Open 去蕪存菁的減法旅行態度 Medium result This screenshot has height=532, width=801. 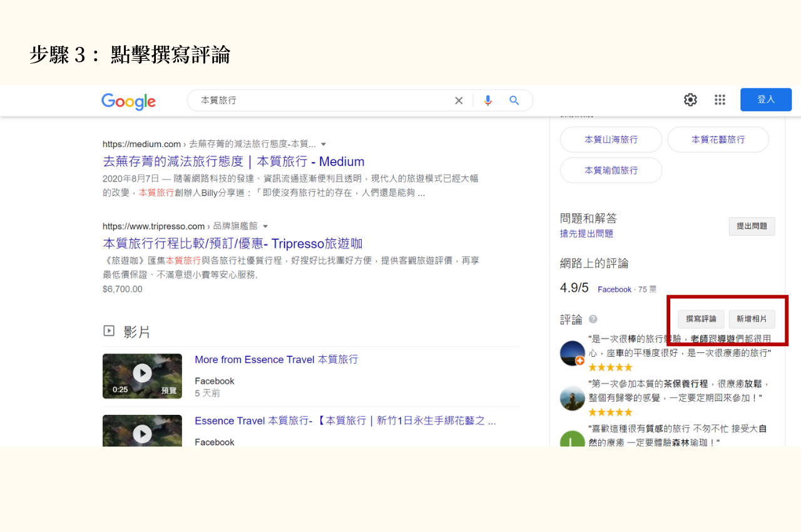coord(233,162)
